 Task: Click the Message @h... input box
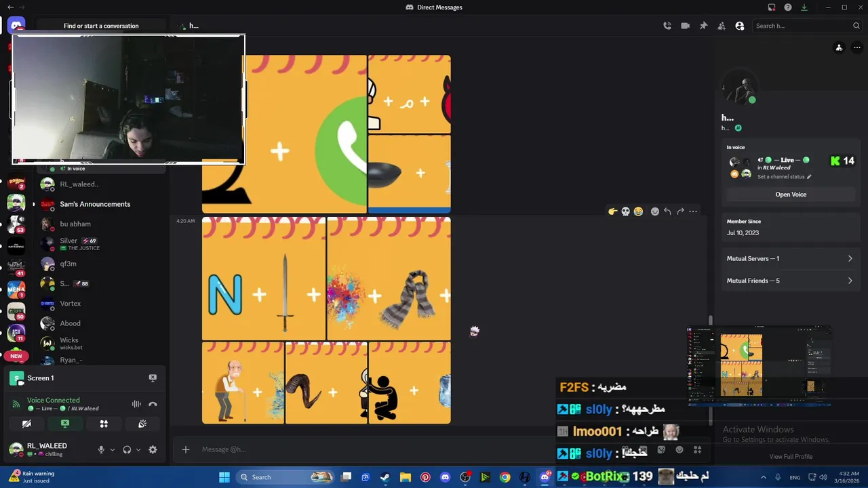point(373,449)
